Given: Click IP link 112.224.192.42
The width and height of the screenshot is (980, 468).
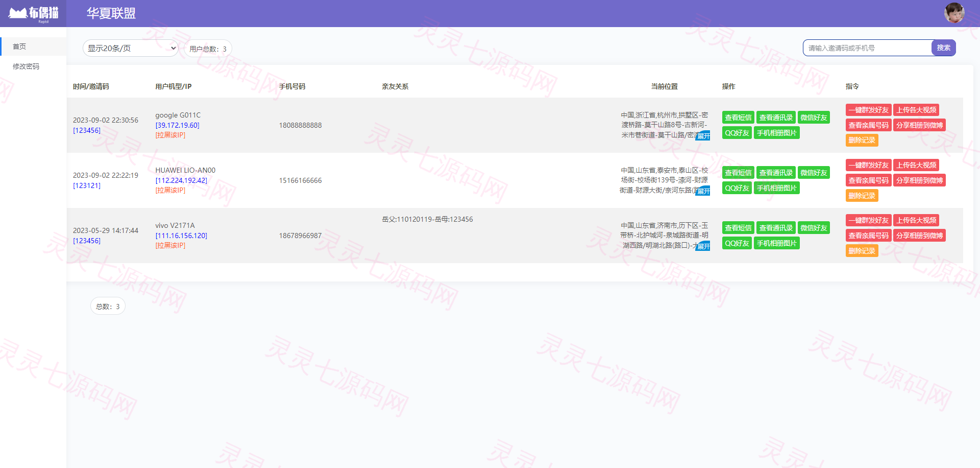Looking at the screenshot, I should pyautogui.click(x=181, y=180).
